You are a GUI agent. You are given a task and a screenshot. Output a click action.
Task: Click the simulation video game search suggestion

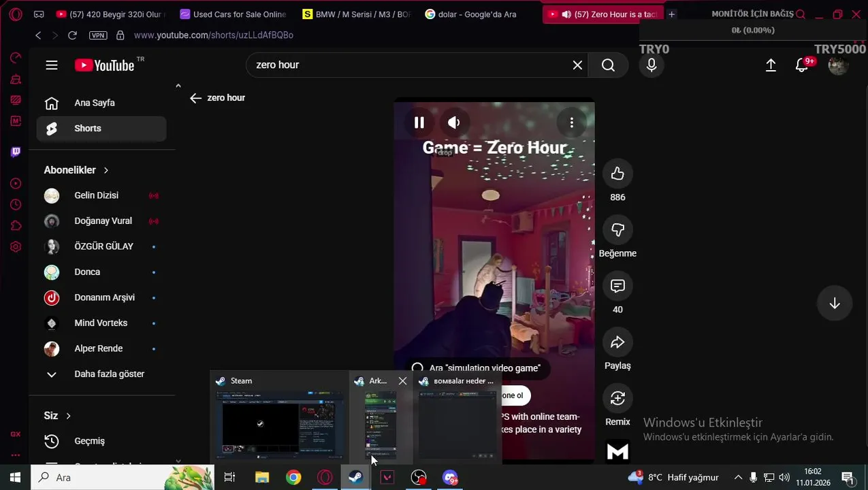(477, 368)
